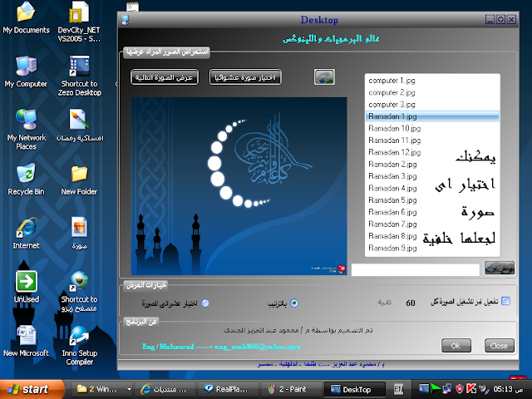
Task: Open the My Documents desktop icon
Action: pos(26,17)
